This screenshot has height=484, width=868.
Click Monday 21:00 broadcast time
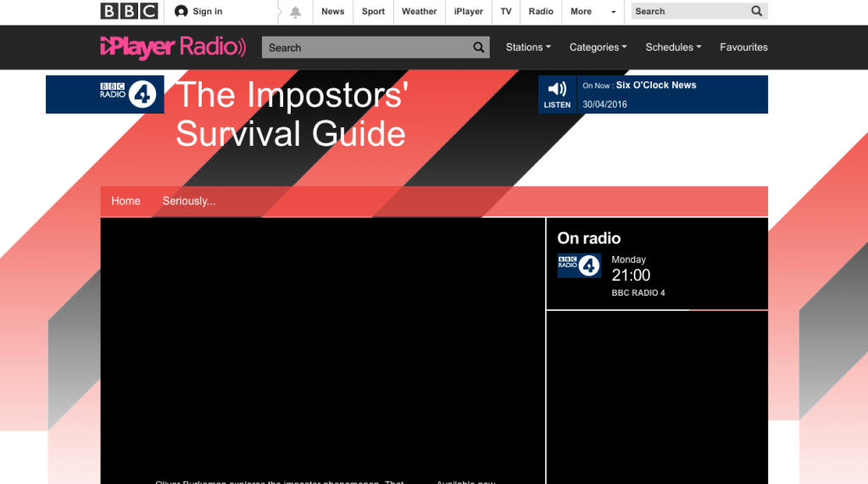pyautogui.click(x=631, y=270)
